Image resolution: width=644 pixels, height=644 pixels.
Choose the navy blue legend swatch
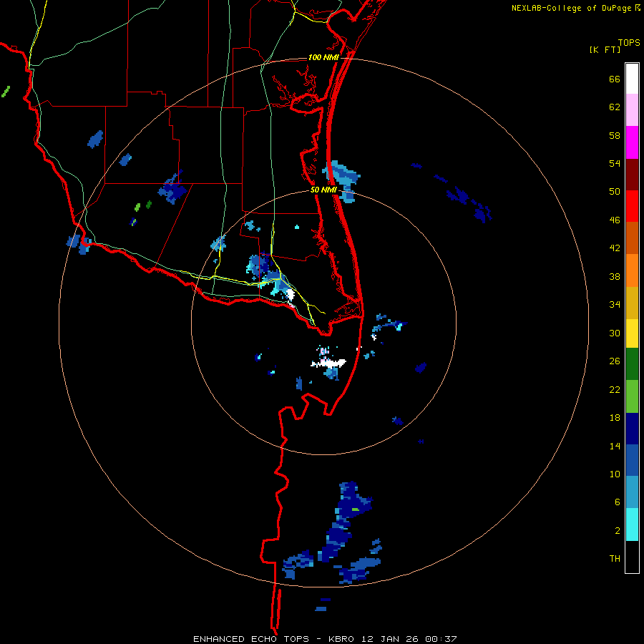pyautogui.click(x=632, y=429)
